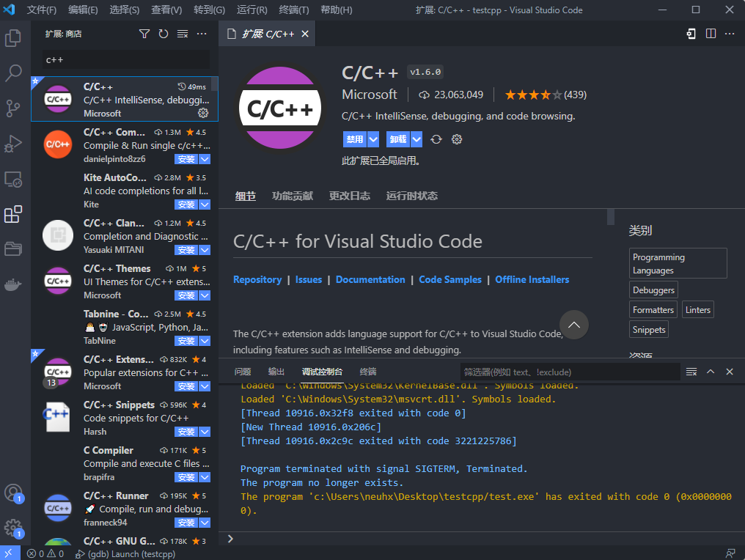
Task: Open the folder-shaped project manager icon
Action: [12, 248]
